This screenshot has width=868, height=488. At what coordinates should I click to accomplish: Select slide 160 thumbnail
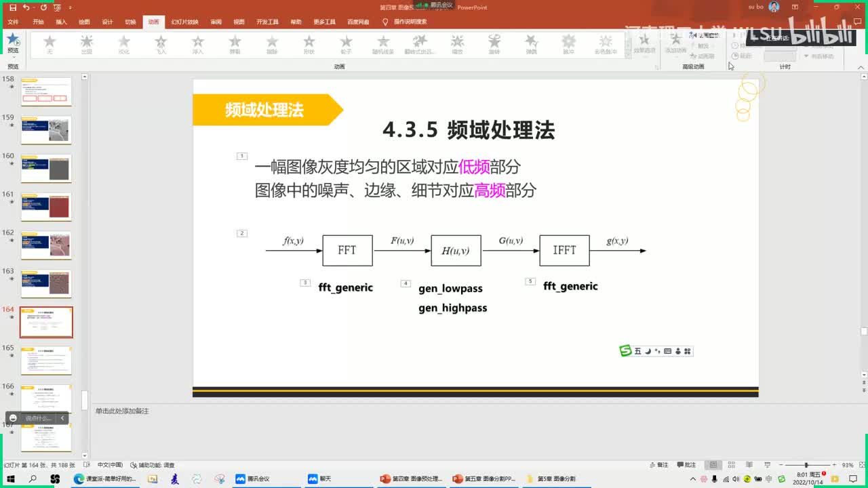[46, 168]
